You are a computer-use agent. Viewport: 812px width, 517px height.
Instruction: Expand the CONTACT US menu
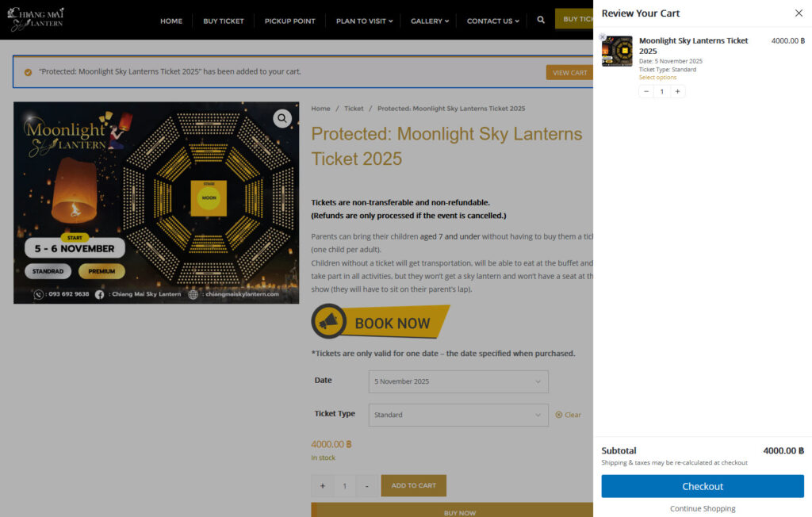pyautogui.click(x=492, y=21)
